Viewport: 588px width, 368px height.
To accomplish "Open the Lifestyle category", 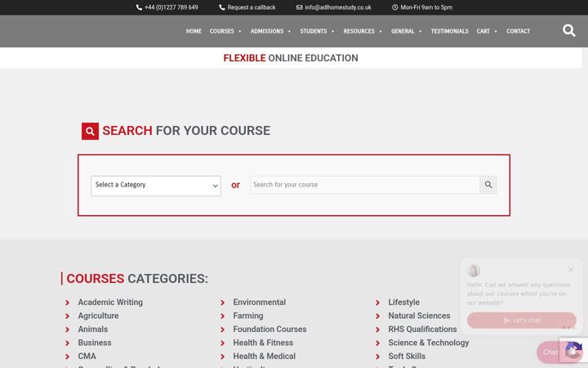I will click(x=404, y=303).
